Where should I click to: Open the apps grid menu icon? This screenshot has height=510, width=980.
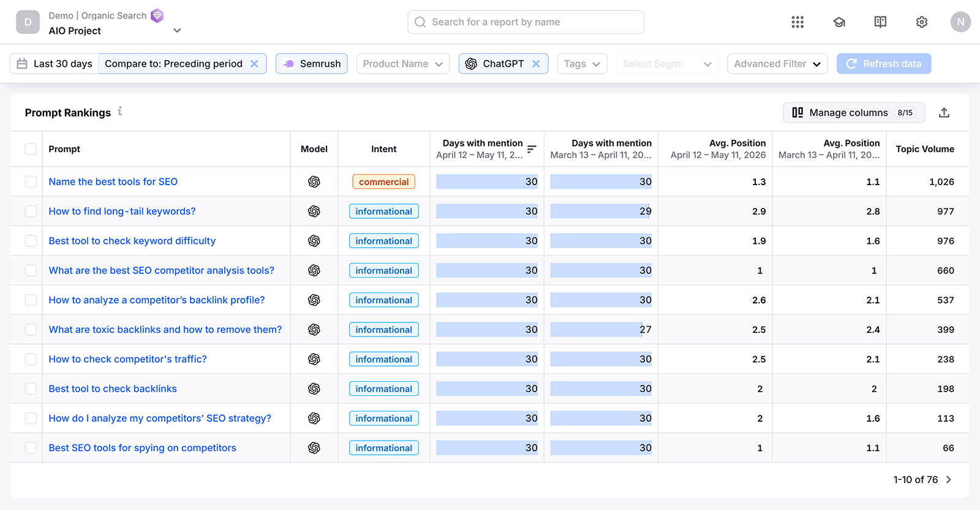(797, 22)
